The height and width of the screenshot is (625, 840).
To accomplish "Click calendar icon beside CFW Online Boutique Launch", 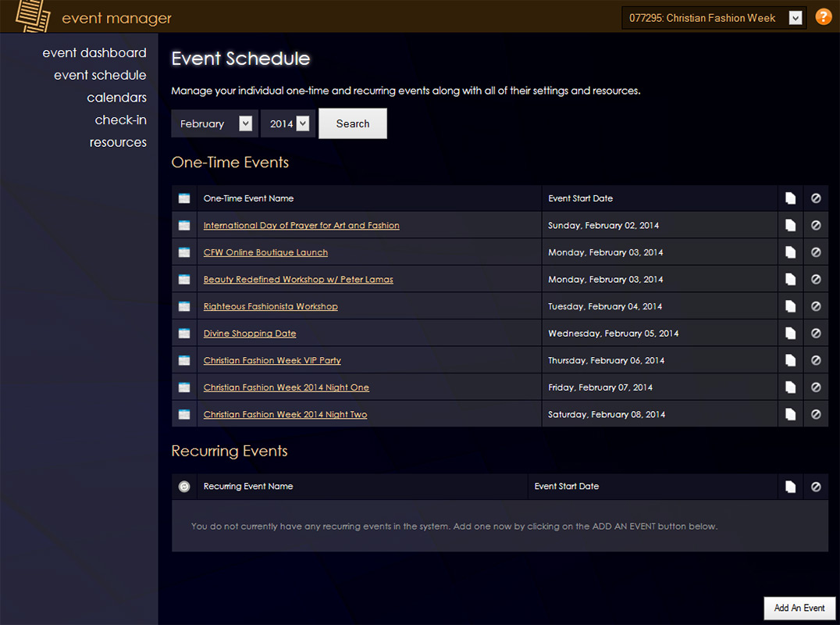I will coord(184,252).
